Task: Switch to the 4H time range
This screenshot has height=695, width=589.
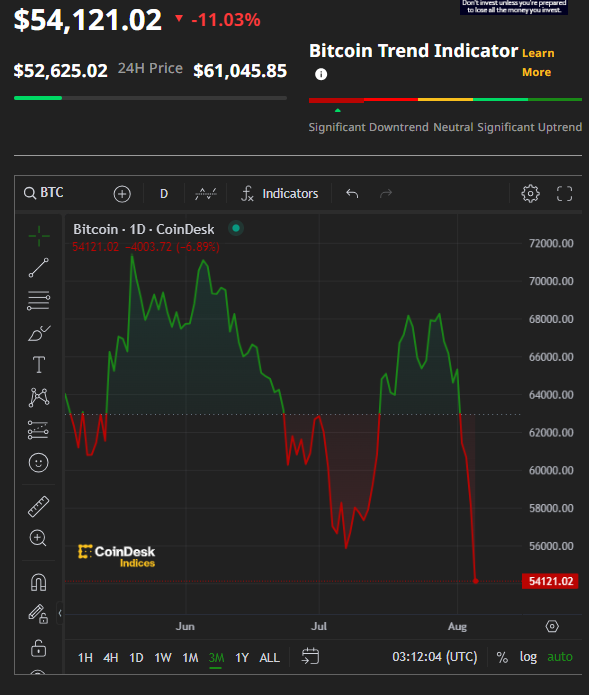Action: click(111, 657)
